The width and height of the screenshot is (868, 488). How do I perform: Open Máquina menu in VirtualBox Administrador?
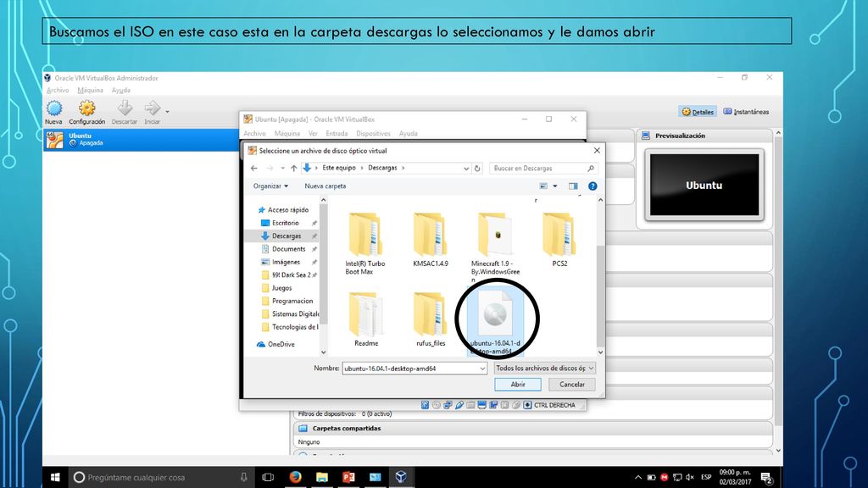90,90
